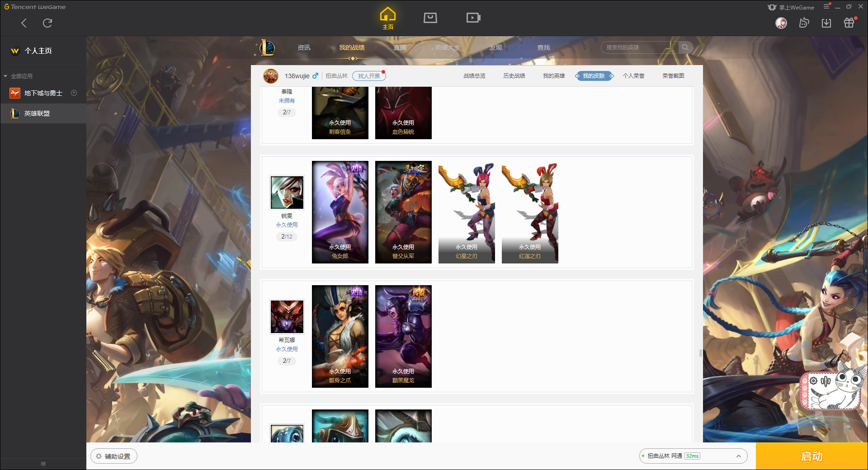Open 辅助设置 settings button

(114, 456)
